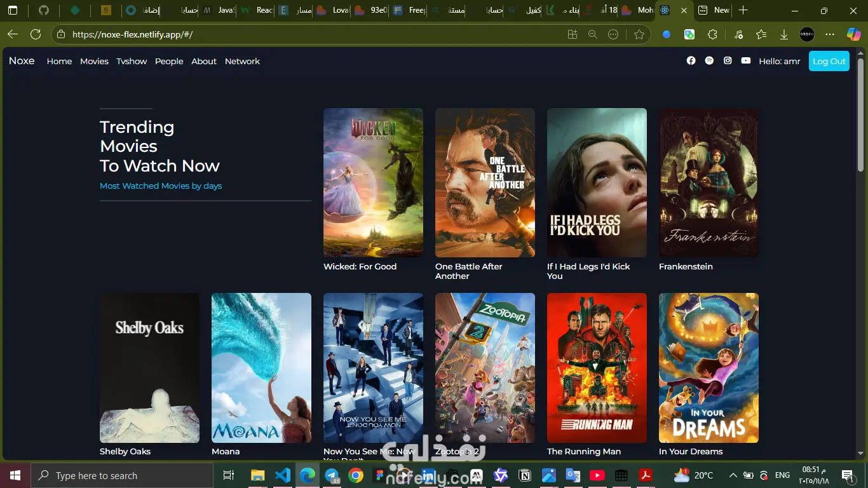The image size is (868, 488).
Task: Open the taskbar weather widget showing 20°C
Action: (x=694, y=475)
